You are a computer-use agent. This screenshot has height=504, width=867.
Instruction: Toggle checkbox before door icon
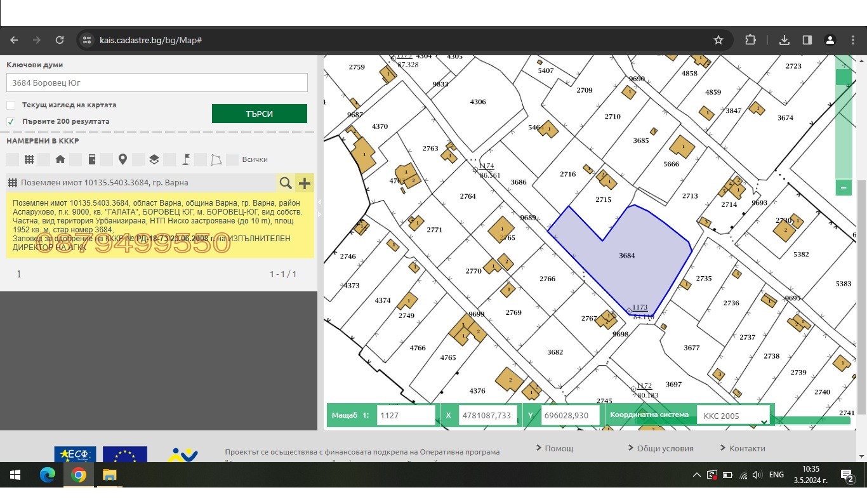point(76,159)
